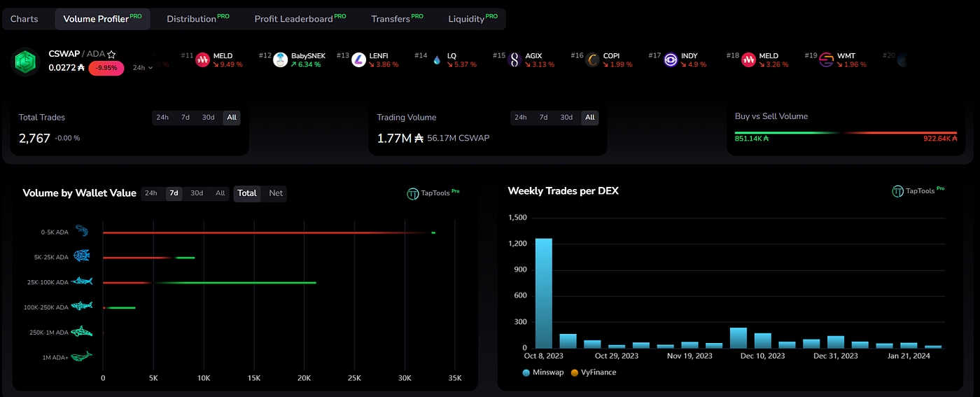The image size is (980, 397).
Task: Click the 1.77M trading volume value
Action: coord(400,138)
